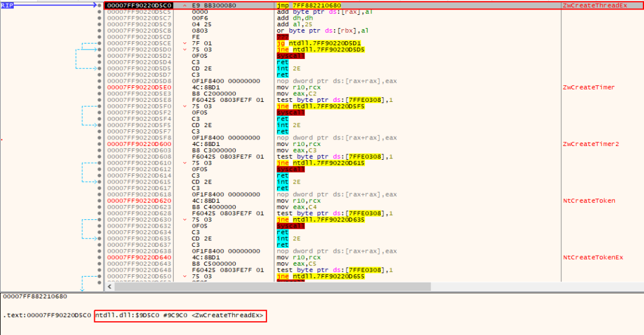Image resolution: width=644 pixels, height=335 pixels.
Task: Select address 00007FF90220D5CB row
Action: click(x=139, y=31)
